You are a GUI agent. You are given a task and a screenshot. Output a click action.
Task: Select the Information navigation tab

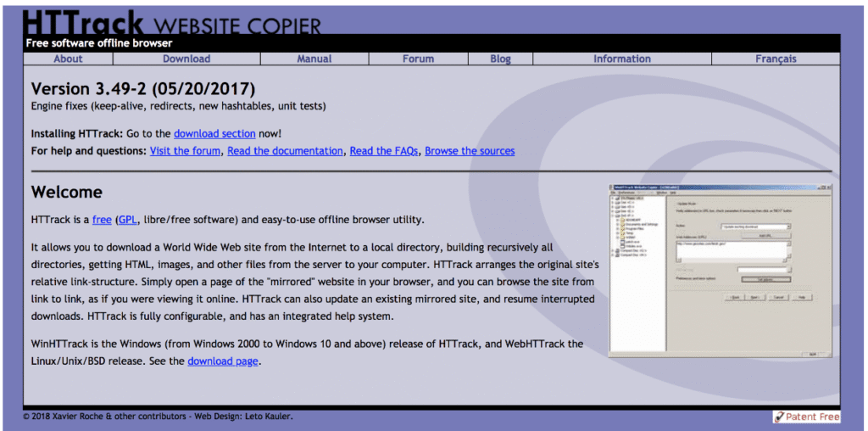coord(622,59)
